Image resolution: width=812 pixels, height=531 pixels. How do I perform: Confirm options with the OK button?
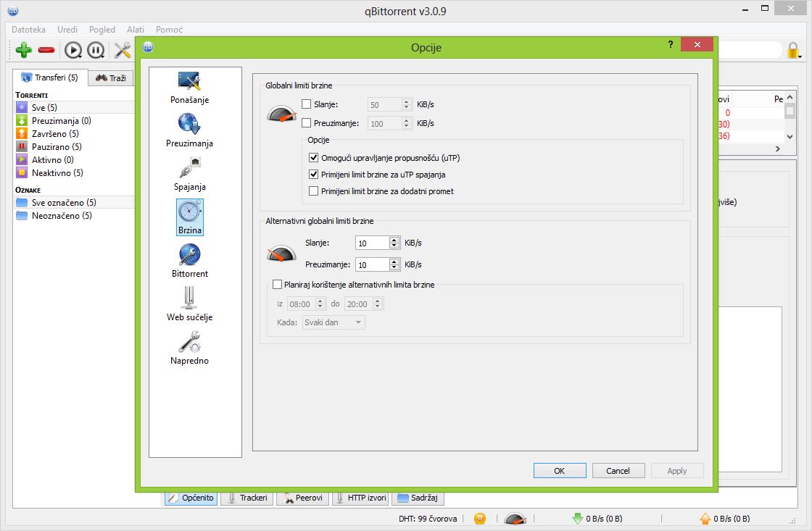tap(560, 470)
